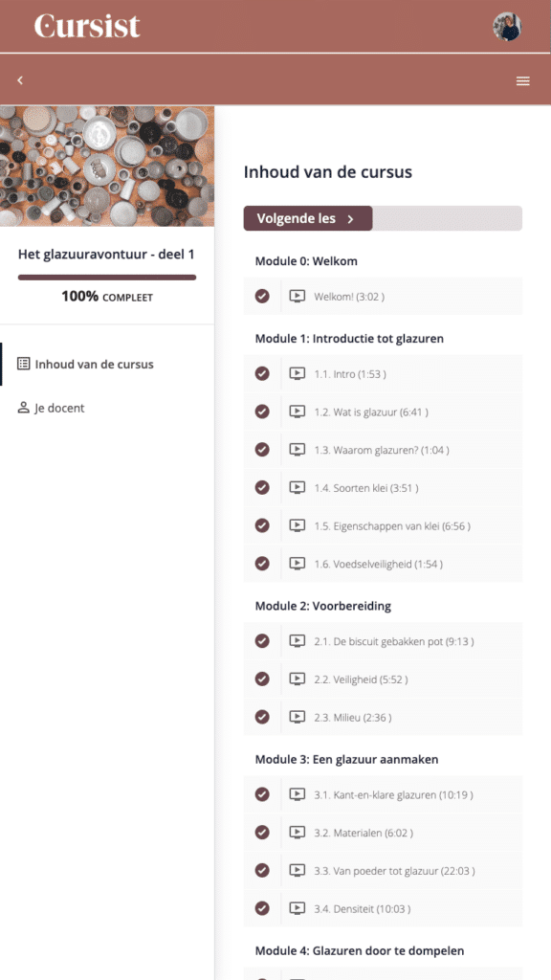
Task: Select the person icon next to Je docent
Action: 23,408
